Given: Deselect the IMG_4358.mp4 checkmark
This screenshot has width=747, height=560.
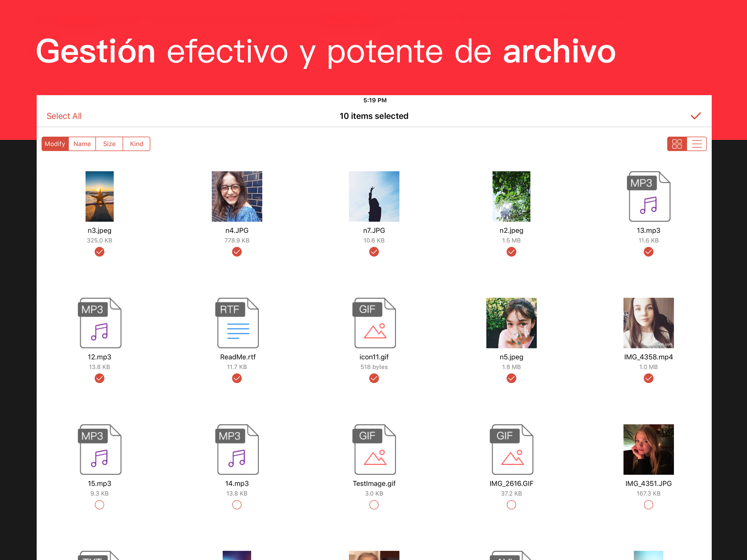Looking at the screenshot, I should point(649,378).
